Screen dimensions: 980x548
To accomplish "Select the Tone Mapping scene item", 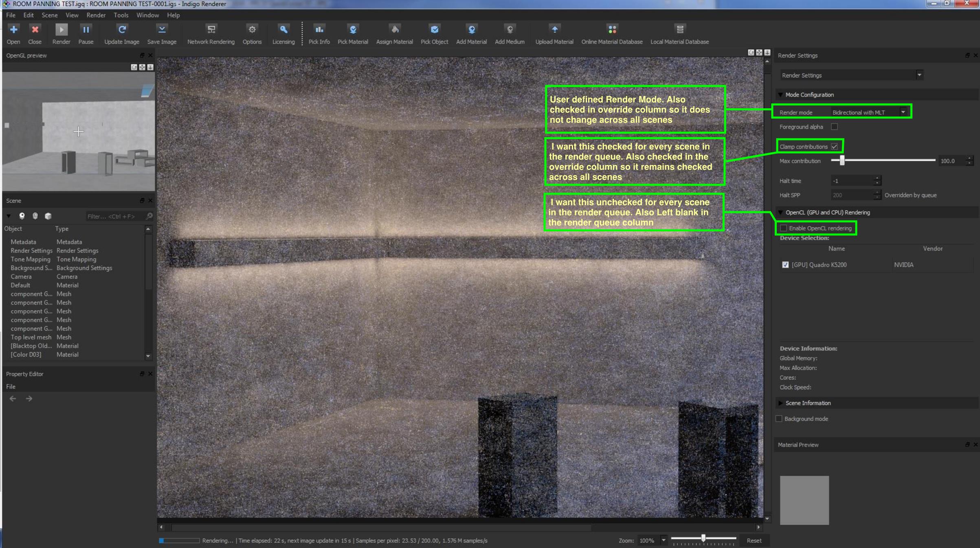I will coord(31,259).
